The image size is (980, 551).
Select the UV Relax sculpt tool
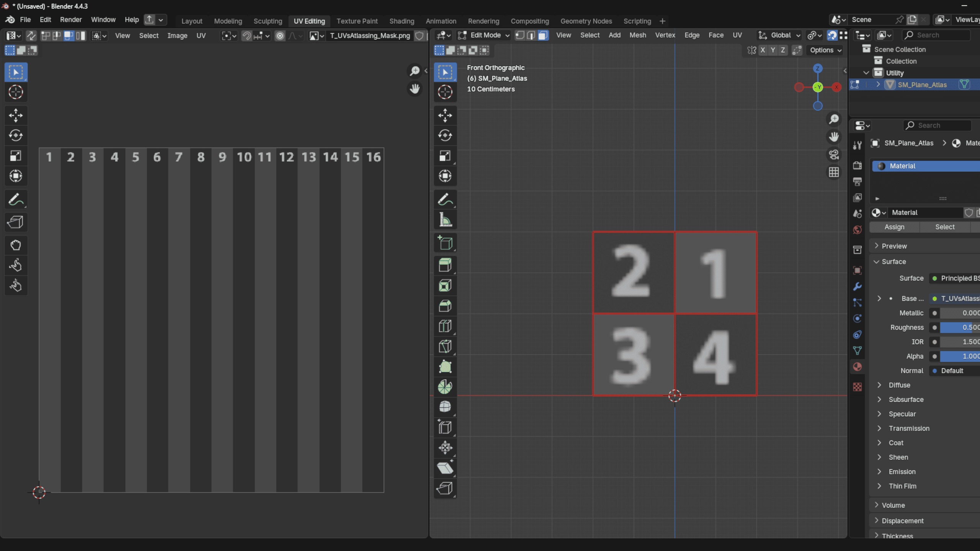(x=16, y=265)
